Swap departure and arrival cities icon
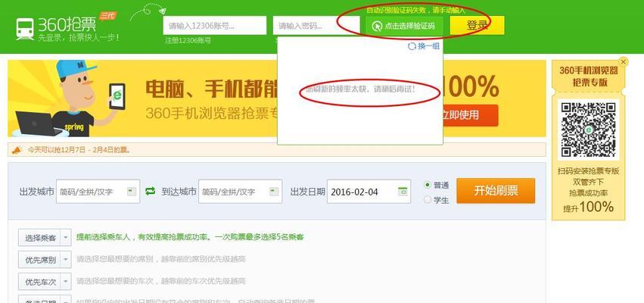 (151, 191)
